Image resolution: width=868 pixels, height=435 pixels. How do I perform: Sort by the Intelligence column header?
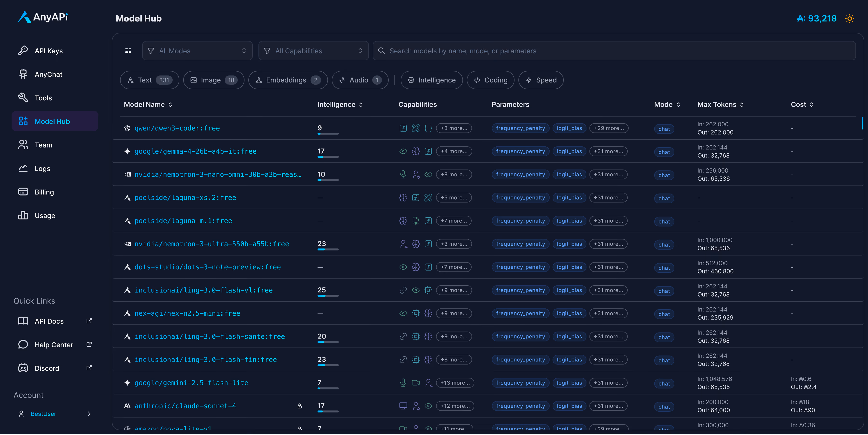[340, 104]
